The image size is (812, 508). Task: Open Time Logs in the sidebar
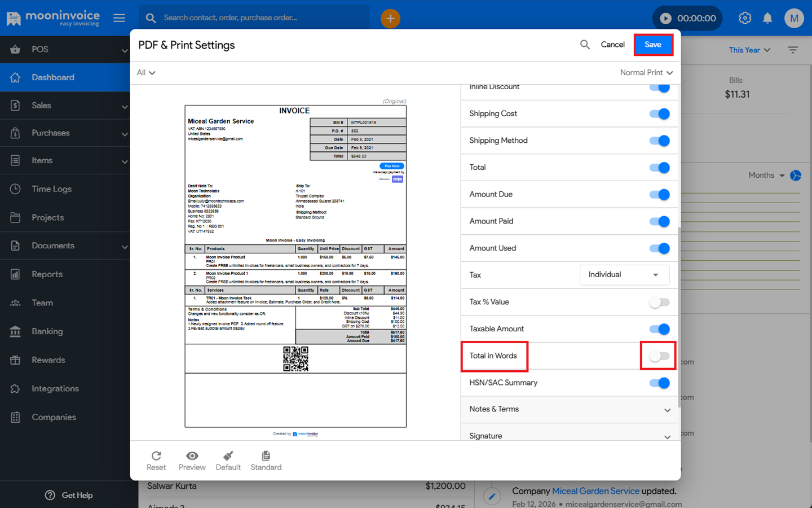[x=51, y=189]
